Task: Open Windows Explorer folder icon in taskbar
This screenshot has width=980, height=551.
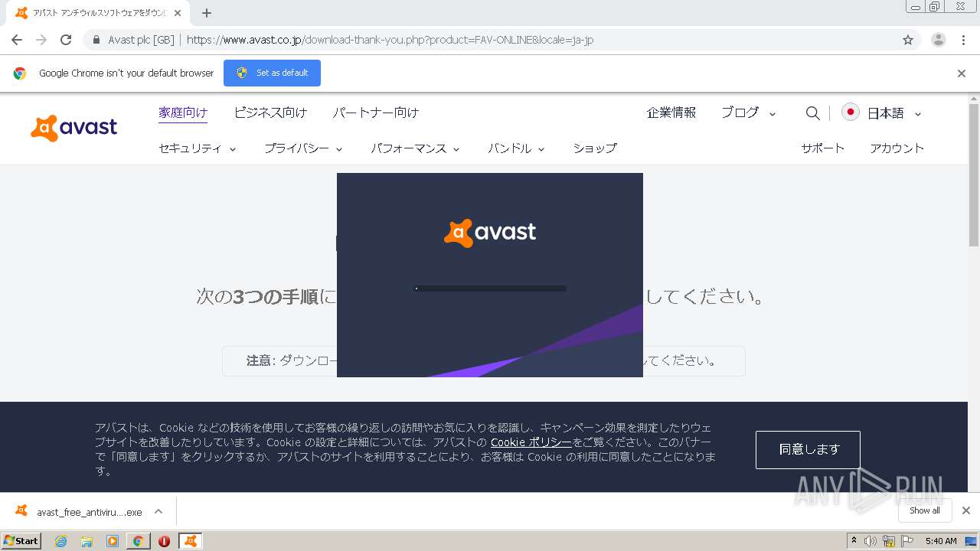Action: 87,541
